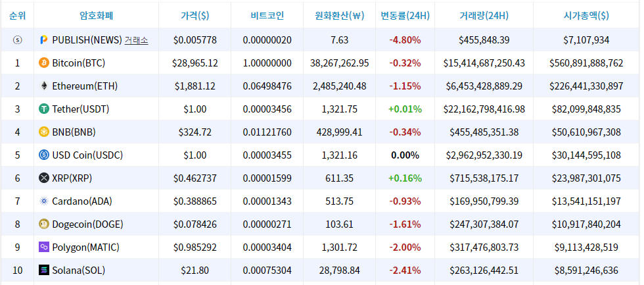Click Solana price $21.80
Screen dimensions: 644x285
(x=195, y=271)
